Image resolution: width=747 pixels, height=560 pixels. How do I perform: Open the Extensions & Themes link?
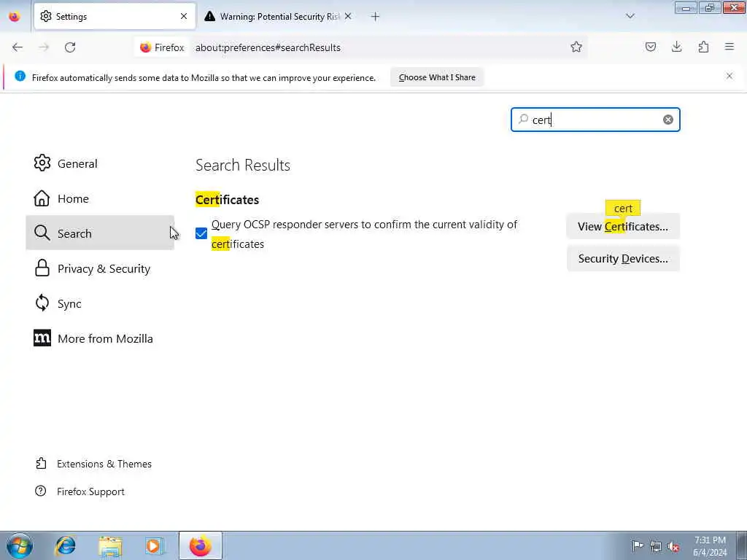pos(93,464)
